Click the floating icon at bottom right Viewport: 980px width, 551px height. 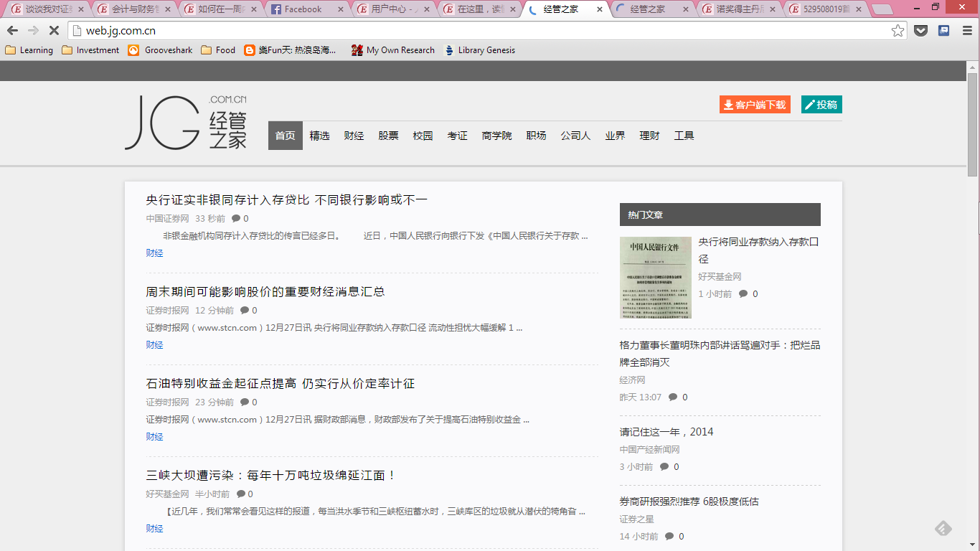pyautogui.click(x=943, y=529)
